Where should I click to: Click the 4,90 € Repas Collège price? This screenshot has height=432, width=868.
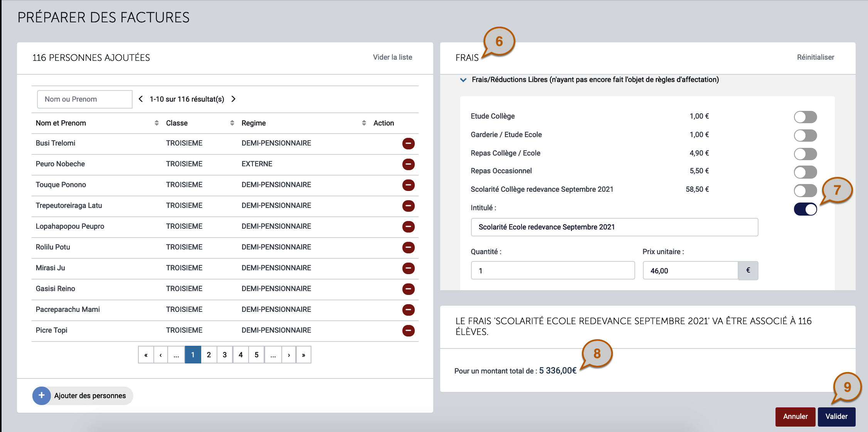699,153
